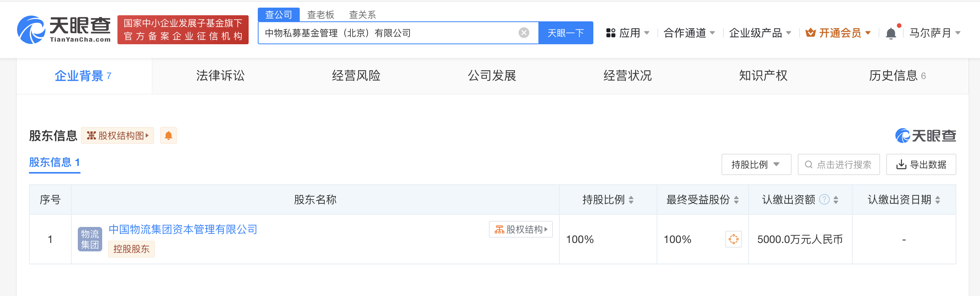Click the subscribed capital help icon
980x296 pixels.
click(824, 199)
